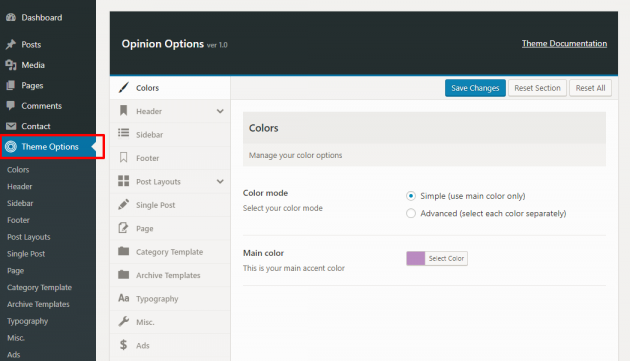Go to Category Template submenu in admin sidebar
The image size is (630, 361).
coord(39,287)
